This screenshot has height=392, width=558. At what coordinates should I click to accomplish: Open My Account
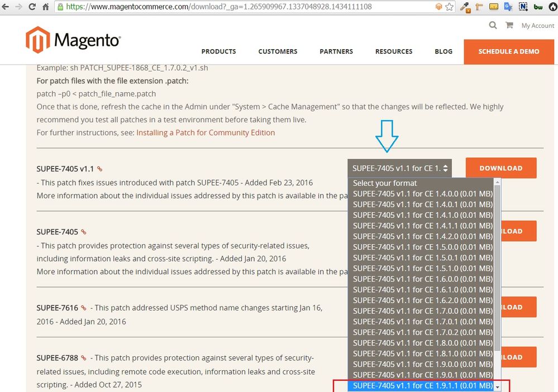(538, 26)
